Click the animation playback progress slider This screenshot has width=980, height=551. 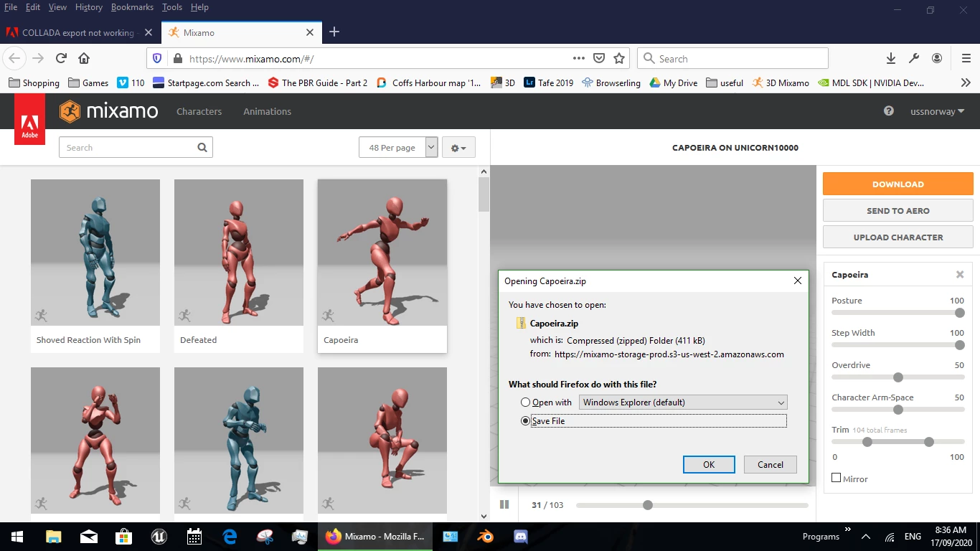tap(692, 505)
